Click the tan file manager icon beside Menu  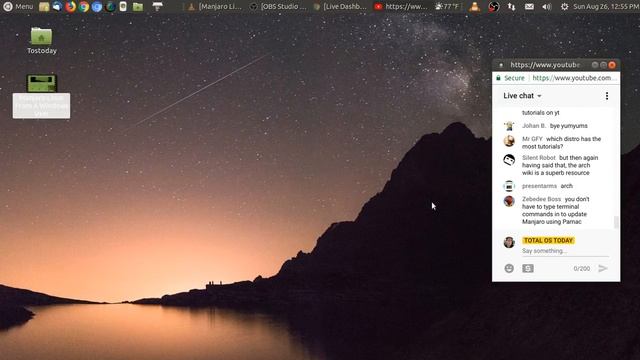click(x=44, y=7)
